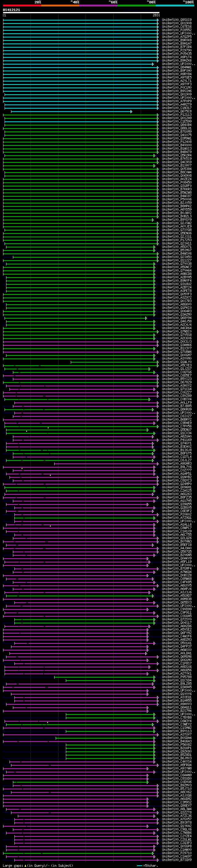Click the short cyan bar for UniRef100_Q6T5C8

point(72,111)
